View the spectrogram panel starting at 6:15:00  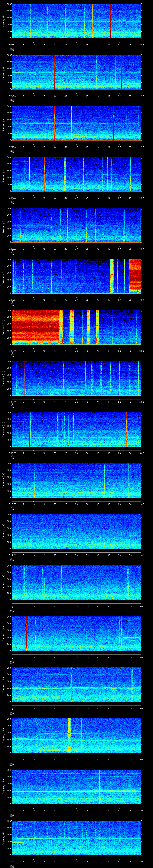(x=77, y=736)
